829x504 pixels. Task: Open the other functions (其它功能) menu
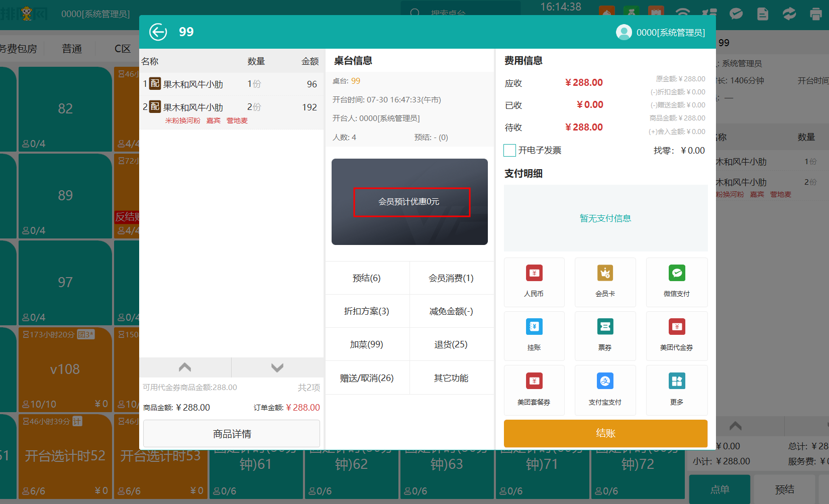[451, 378]
